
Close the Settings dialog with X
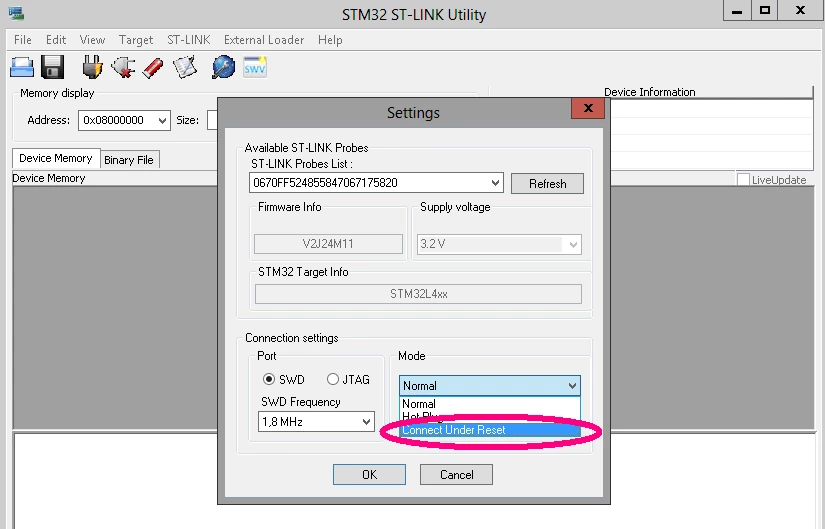[x=588, y=108]
